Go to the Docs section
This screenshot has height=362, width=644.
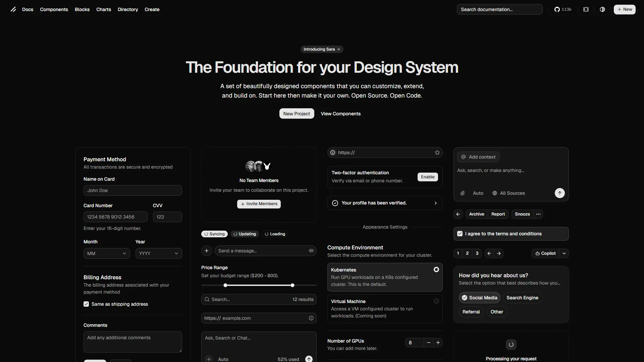[28, 9]
